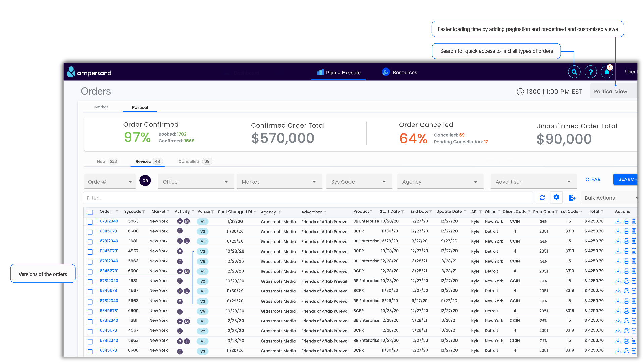Image resolution: width=644 pixels, height=363 pixels.
Task: Check the last visible row with version V3 11/30/20
Action: pyautogui.click(x=90, y=352)
